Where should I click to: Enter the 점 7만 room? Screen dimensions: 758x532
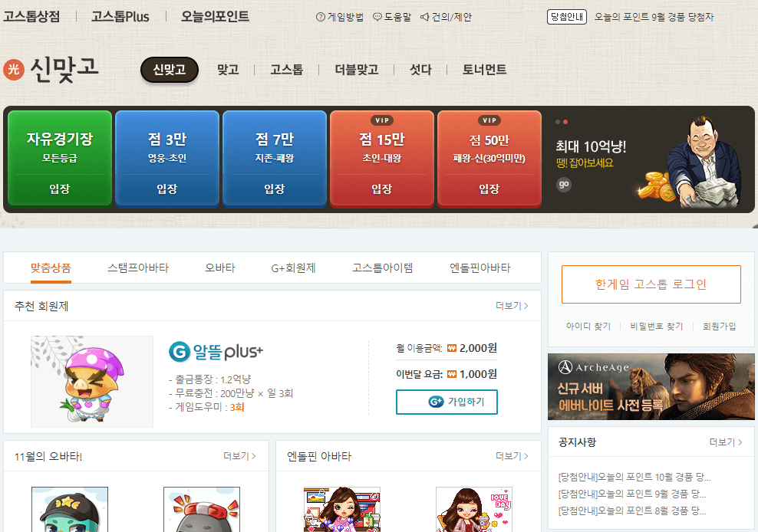[275, 159]
